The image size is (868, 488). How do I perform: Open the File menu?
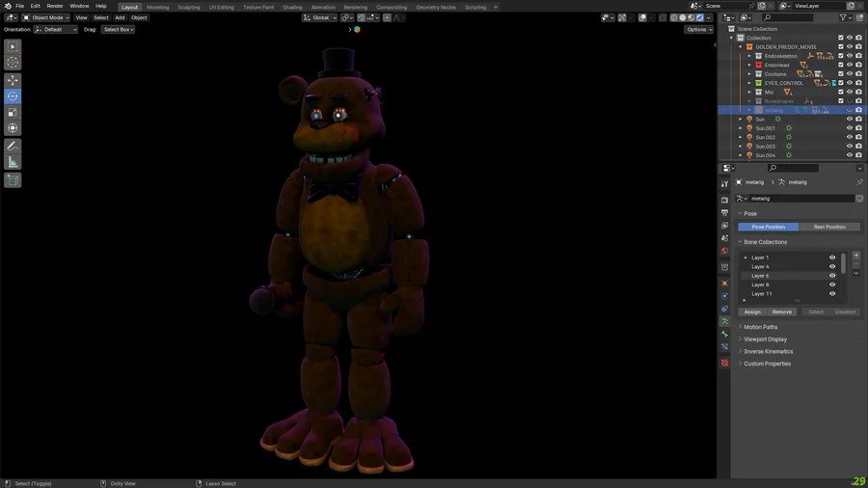(x=20, y=6)
